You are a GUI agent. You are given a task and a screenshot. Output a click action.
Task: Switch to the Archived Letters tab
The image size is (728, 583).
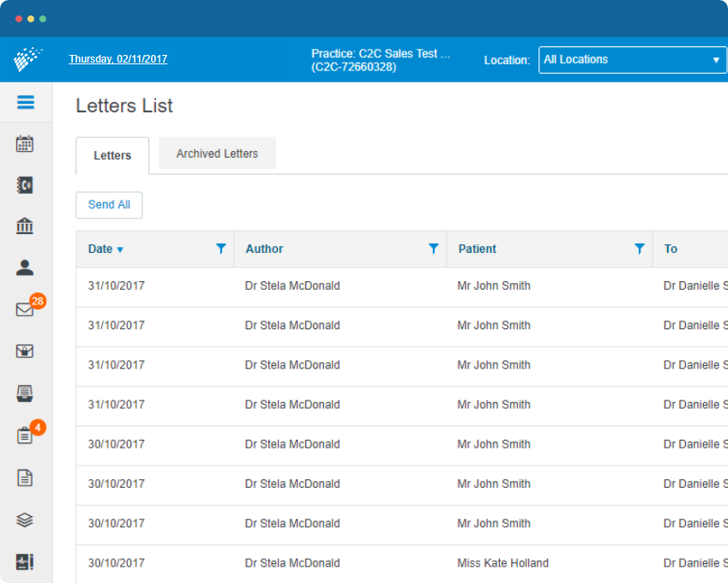[x=216, y=153]
